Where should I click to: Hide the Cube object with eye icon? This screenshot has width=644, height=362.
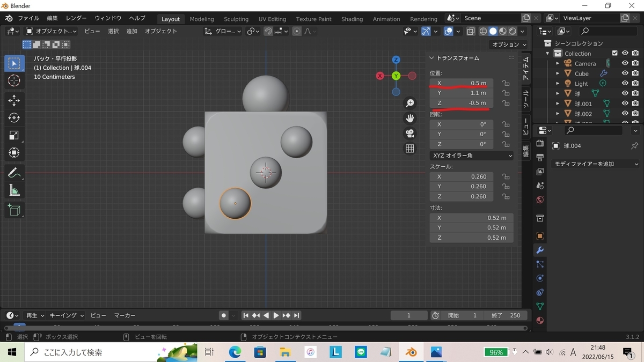pyautogui.click(x=625, y=73)
